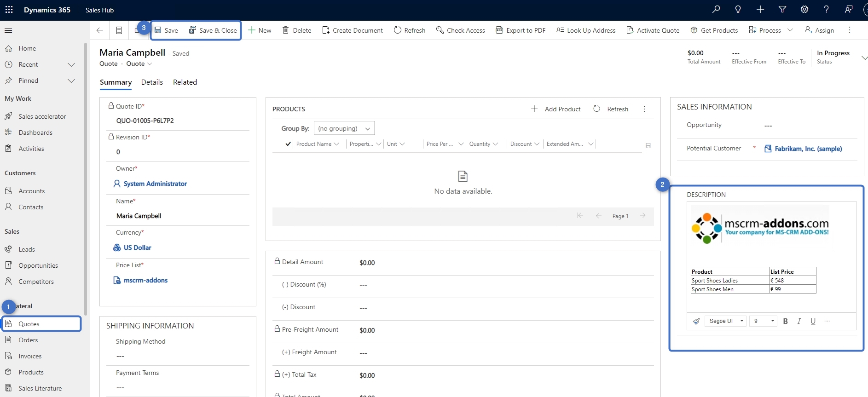This screenshot has height=397, width=868.
Task: Export the quote to PDF
Action: 521,30
